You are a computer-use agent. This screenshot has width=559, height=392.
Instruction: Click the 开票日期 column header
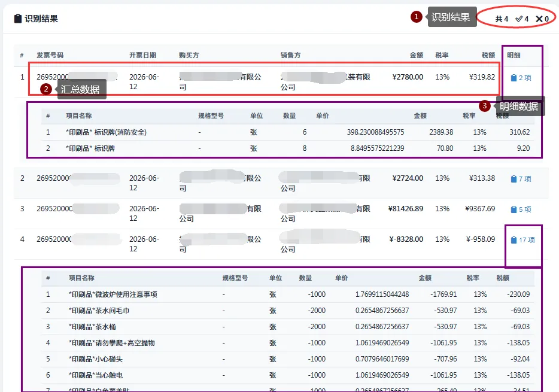click(x=142, y=55)
